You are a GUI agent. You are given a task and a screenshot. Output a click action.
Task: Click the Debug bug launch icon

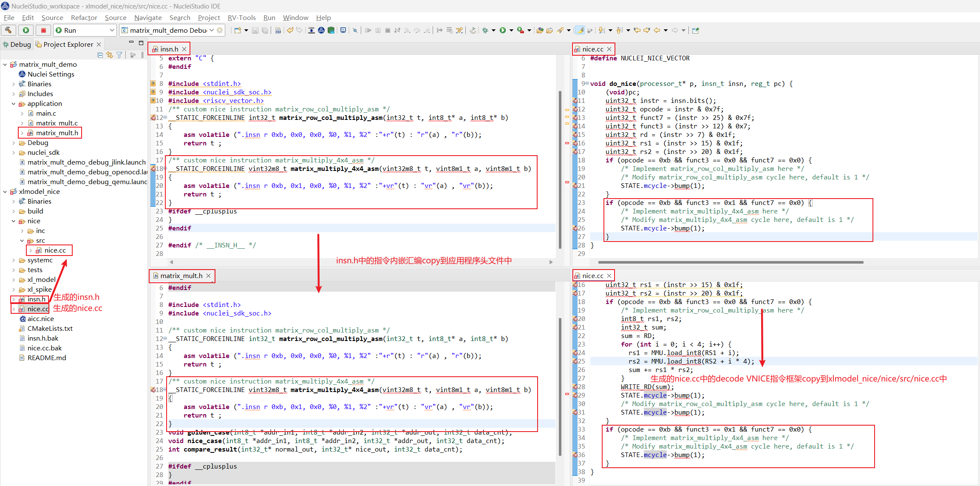[485, 30]
